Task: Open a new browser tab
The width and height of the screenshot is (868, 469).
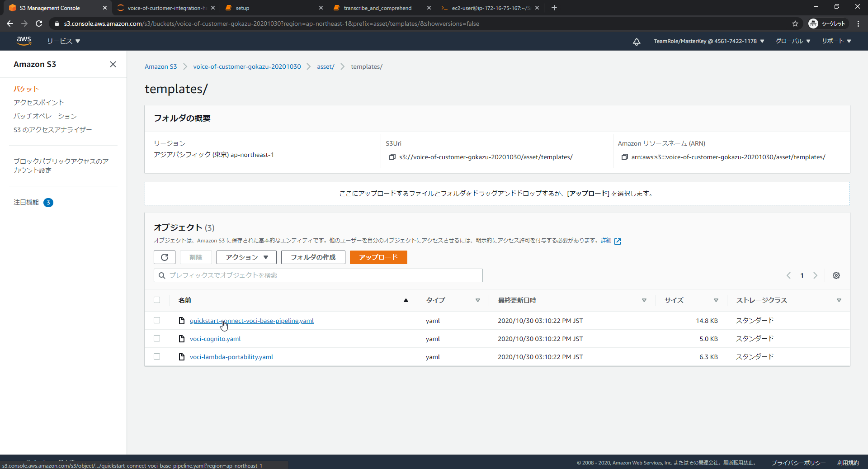Action: (554, 8)
